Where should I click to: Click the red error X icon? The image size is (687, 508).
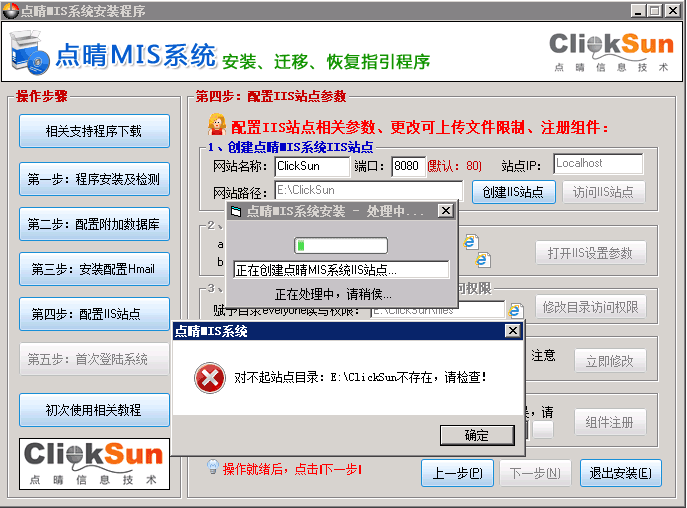[209, 377]
